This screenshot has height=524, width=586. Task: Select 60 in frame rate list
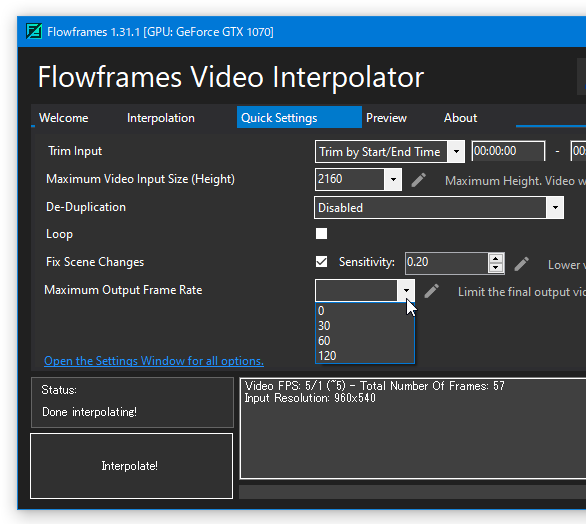[365, 340]
